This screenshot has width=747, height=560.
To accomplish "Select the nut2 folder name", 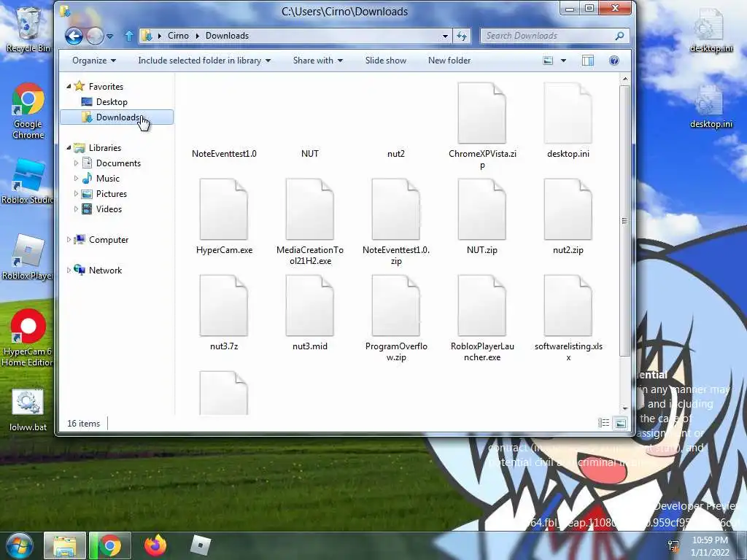I will pos(396,153).
